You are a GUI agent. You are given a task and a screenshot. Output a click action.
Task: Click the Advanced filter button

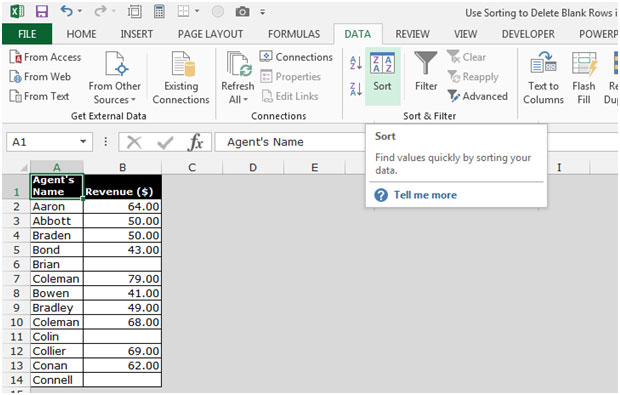(x=478, y=96)
